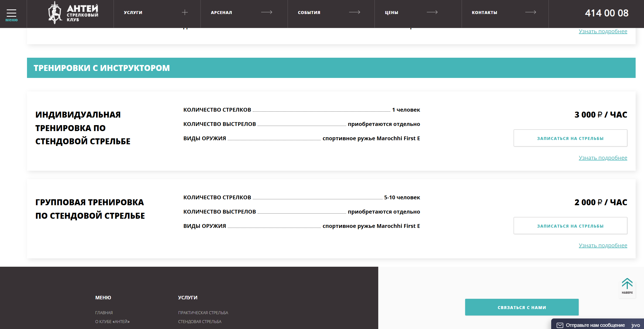This screenshot has width=644, height=329.
Task: Go to the Цены menu item
Action: click(391, 13)
